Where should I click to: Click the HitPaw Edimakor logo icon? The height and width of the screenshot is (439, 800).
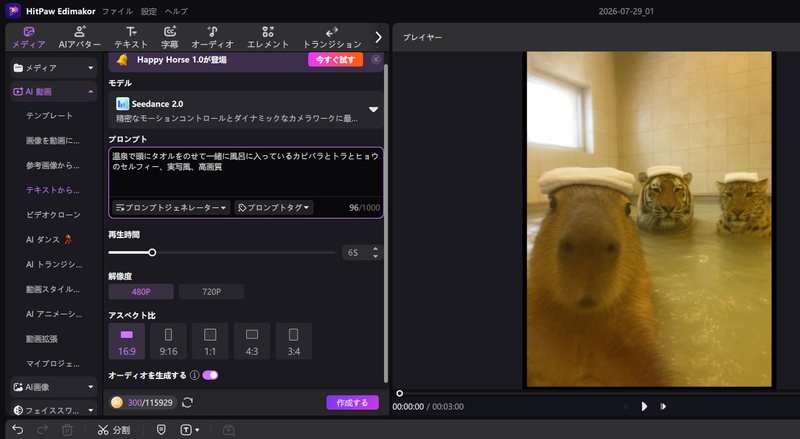pos(13,11)
